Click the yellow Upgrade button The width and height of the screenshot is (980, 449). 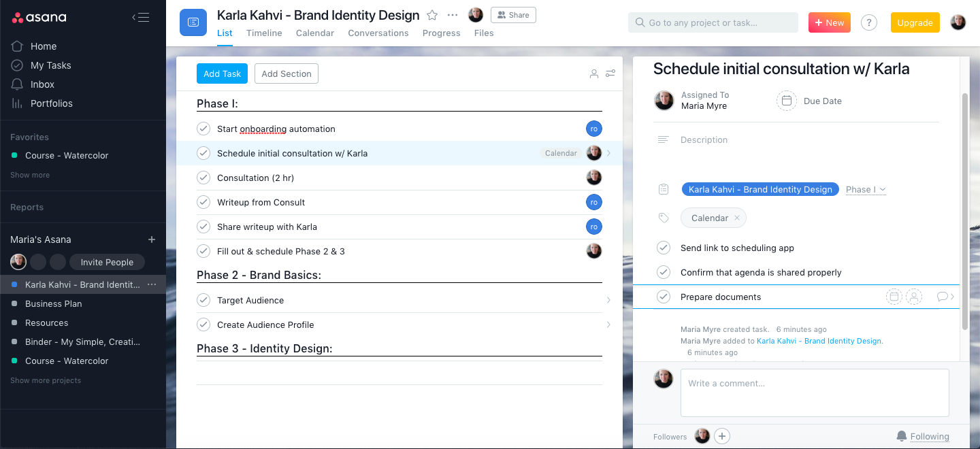coord(915,22)
